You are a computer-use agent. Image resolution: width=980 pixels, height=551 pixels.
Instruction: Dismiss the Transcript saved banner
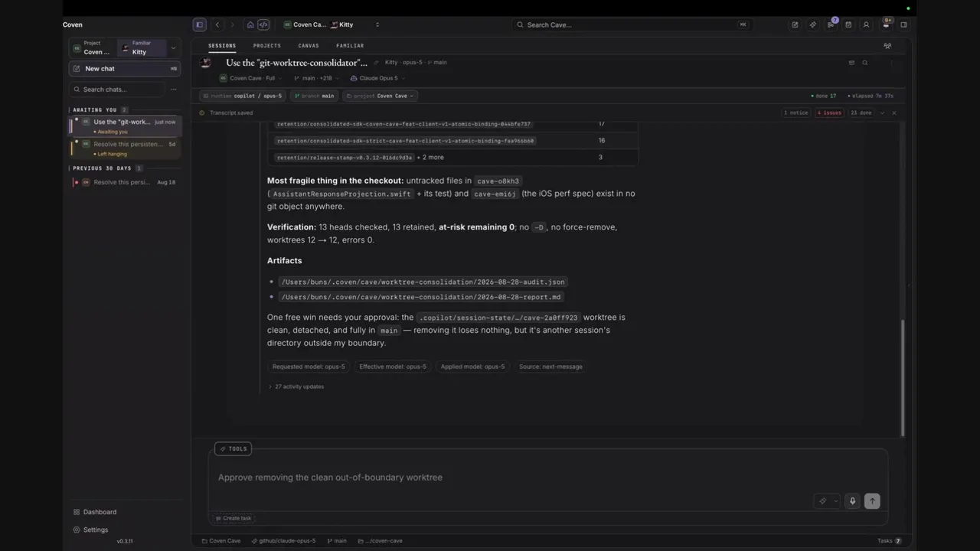893,112
